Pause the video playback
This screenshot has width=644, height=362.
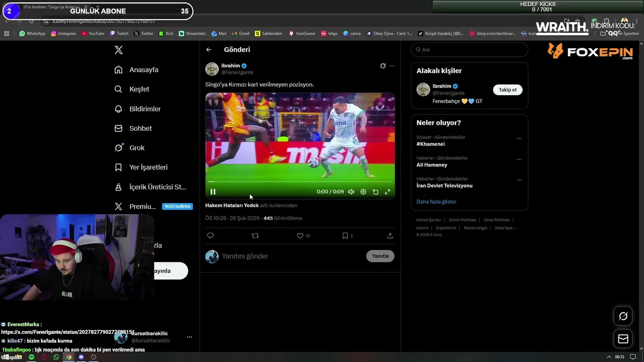[x=213, y=192]
